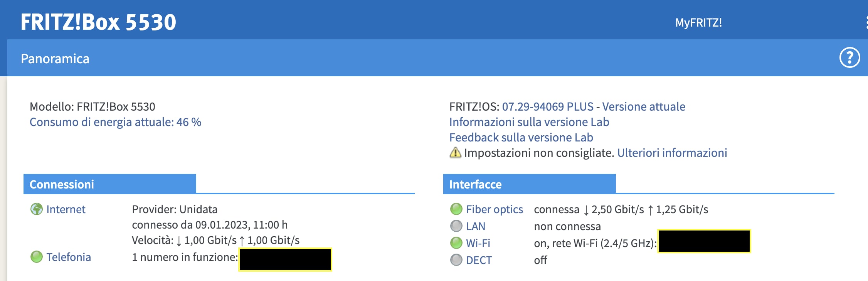
Task: Open the three-dot menu at top right
Action: [x=866, y=23]
